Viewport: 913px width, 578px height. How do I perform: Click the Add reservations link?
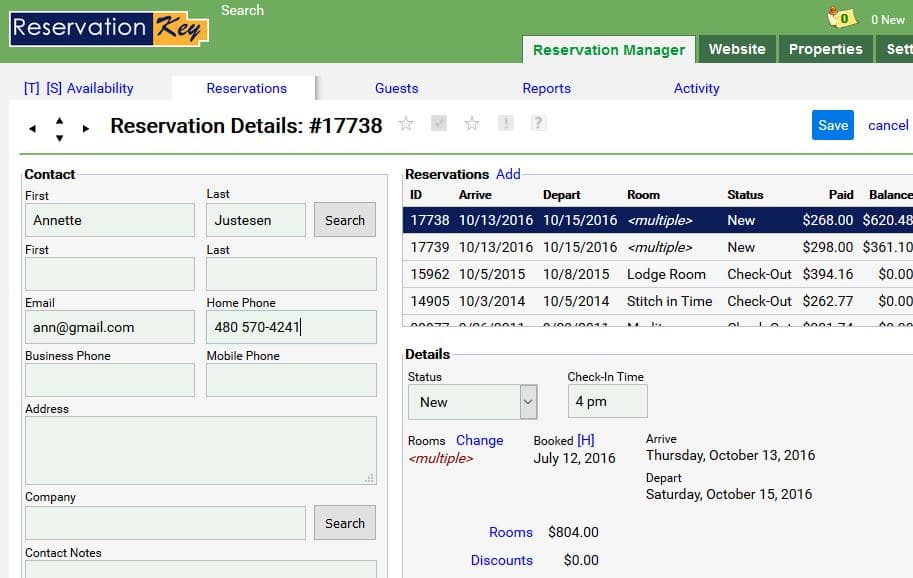tap(508, 174)
